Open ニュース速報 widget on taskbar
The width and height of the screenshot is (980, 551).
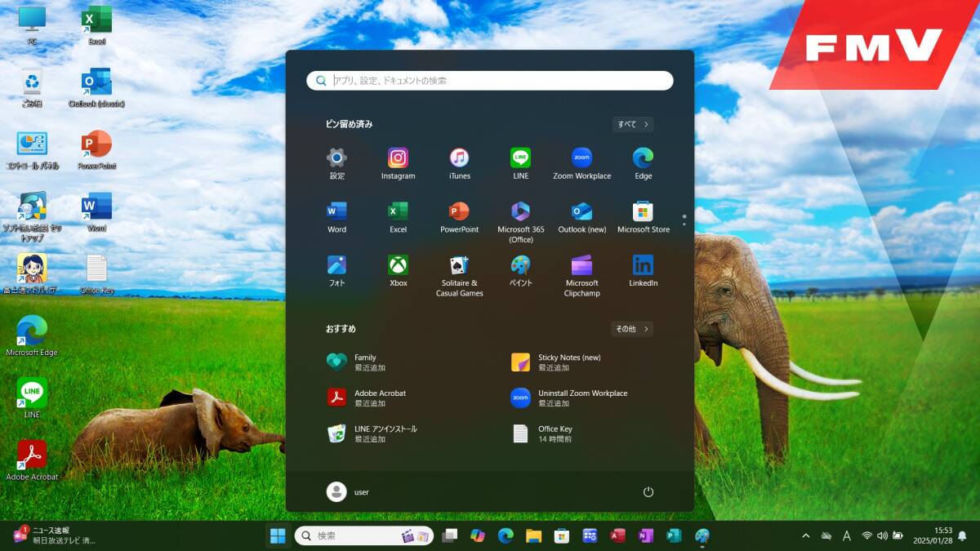[x=54, y=535]
